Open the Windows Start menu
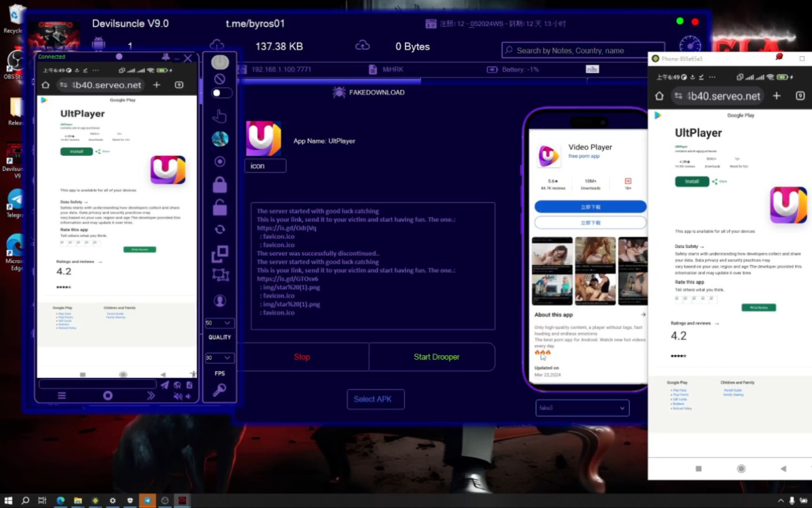This screenshot has height=508, width=812. [x=9, y=500]
